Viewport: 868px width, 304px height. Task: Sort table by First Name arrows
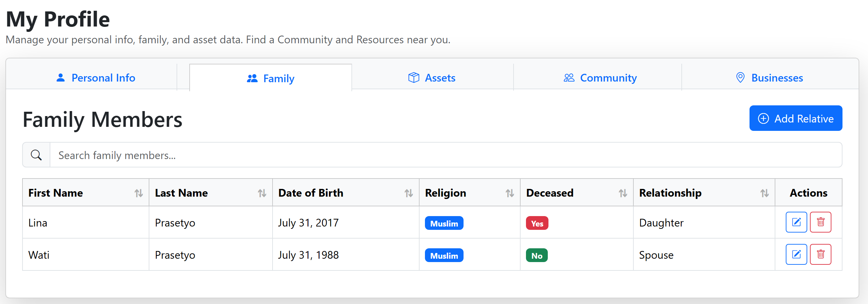pyautogui.click(x=139, y=193)
